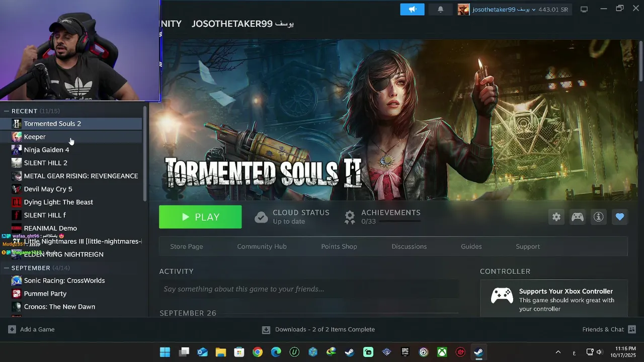
Task: Show hidden system tray icons
Action: pos(558,352)
